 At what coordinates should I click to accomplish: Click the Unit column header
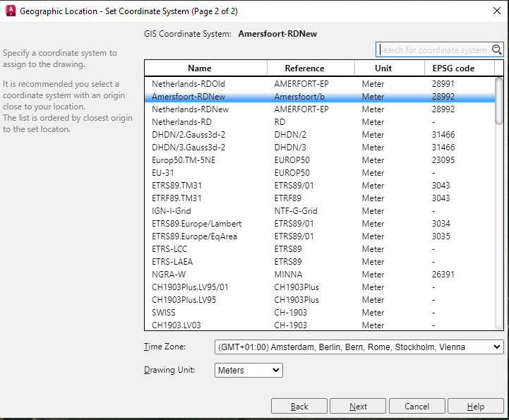pyautogui.click(x=383, y=68)
